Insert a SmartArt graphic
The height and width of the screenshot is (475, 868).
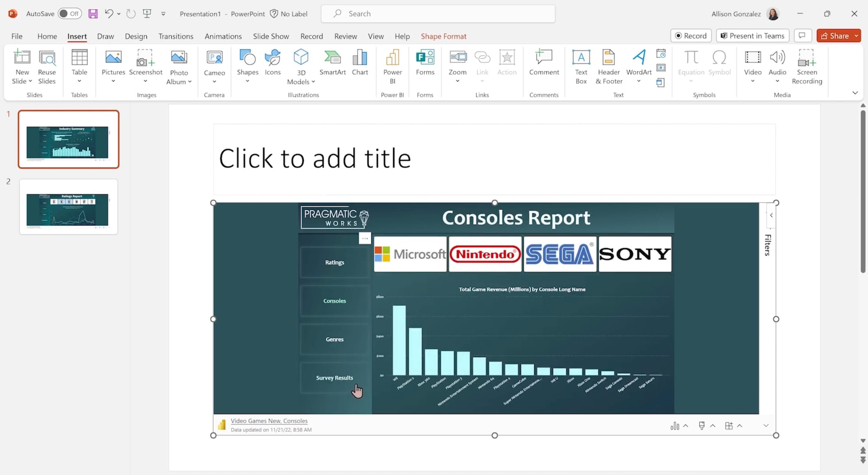click(332, 62)
